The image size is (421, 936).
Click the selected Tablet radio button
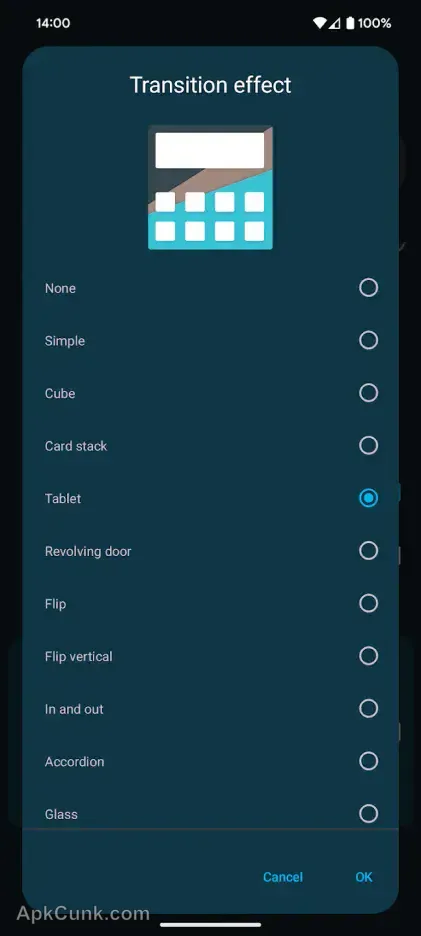(x=368, y=498)
